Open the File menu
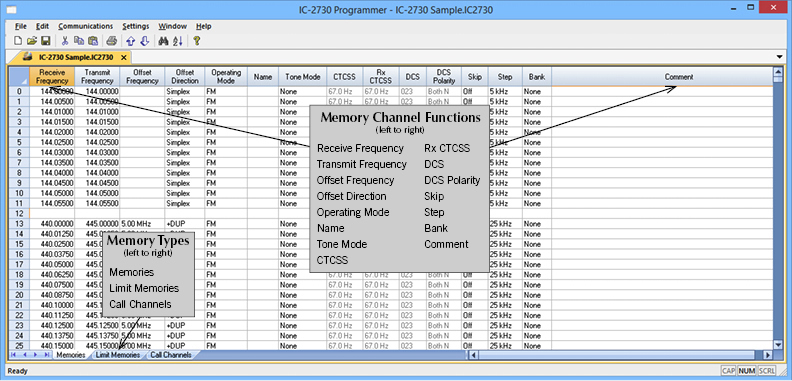Viewport: 792px width, 381px height. pos(21,26)
